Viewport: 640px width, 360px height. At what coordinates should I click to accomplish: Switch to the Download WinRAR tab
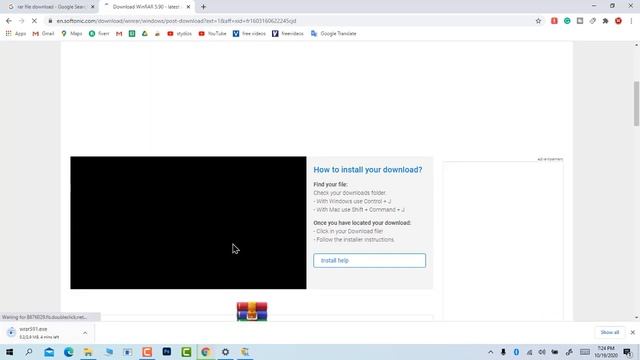pos(146,7)
